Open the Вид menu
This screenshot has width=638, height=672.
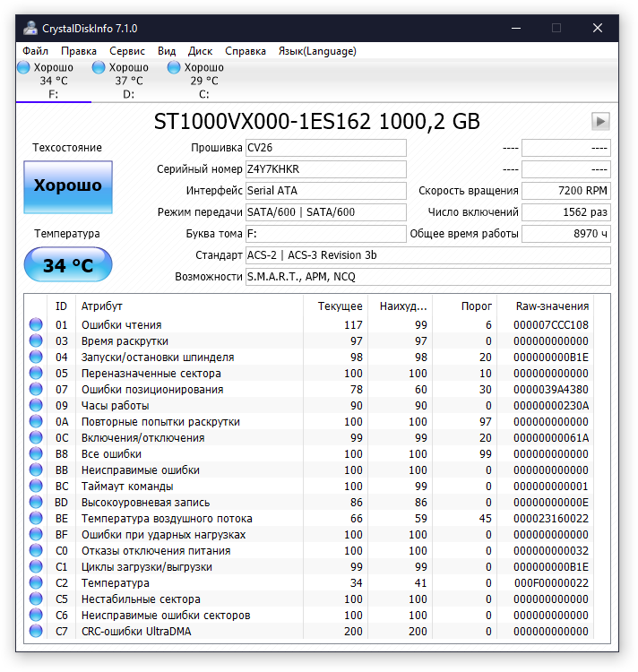167,51
